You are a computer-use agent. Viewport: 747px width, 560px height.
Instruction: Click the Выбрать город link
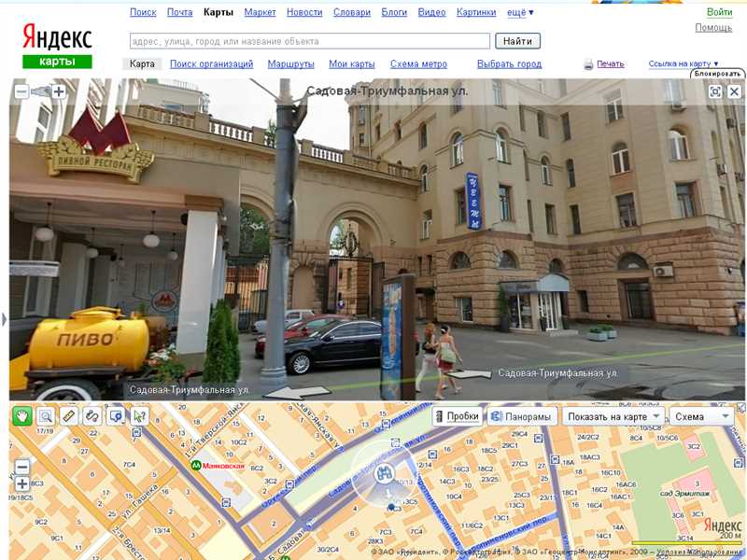[x=509, y=63]
